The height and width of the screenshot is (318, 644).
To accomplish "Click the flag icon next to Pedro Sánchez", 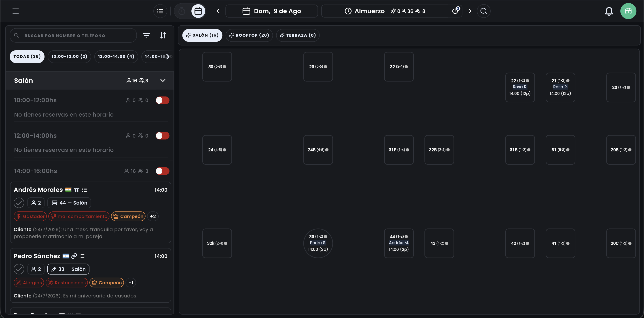I will point(66,256).
